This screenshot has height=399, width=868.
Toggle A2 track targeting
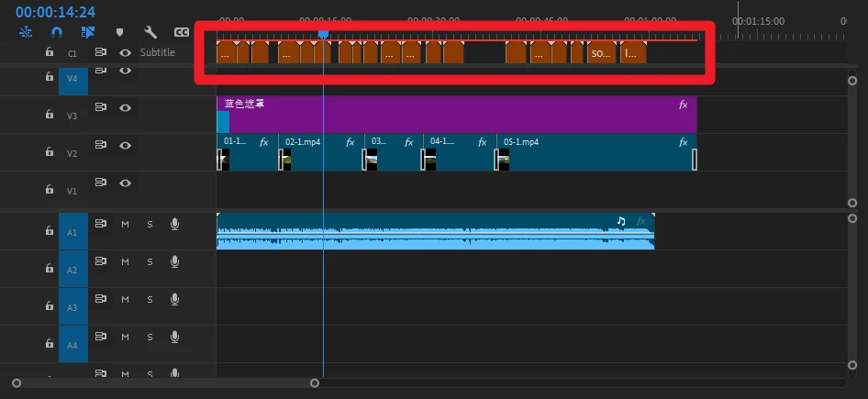click(73, 270)
